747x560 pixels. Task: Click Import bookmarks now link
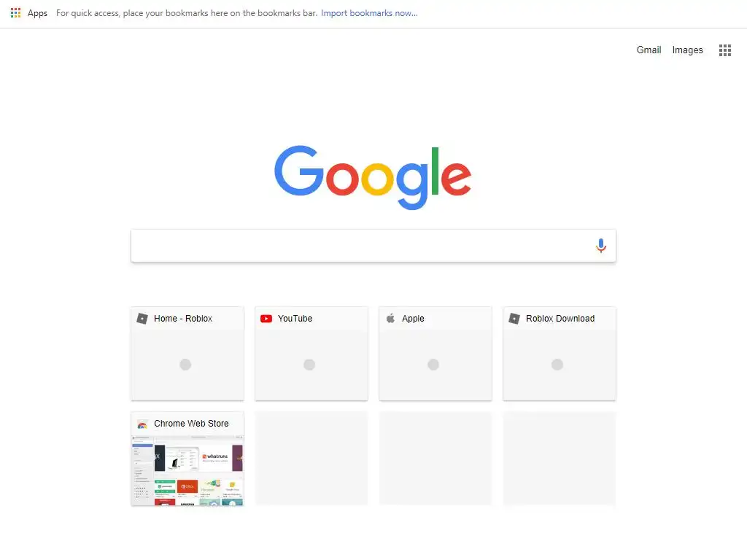tap(369, 13)
